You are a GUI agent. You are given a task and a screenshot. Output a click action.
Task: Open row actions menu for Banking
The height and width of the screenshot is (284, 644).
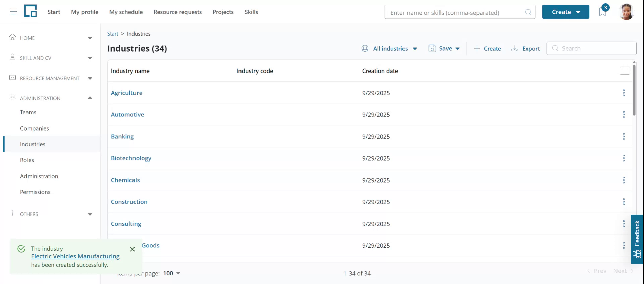pyautogui.click(x=624, y=137)
